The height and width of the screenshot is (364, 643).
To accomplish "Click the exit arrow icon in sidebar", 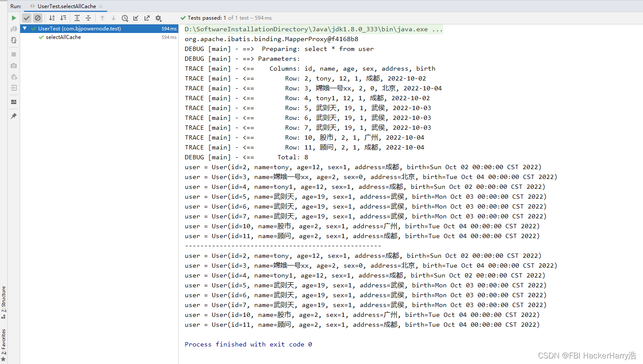I will (x=14, y=88).
